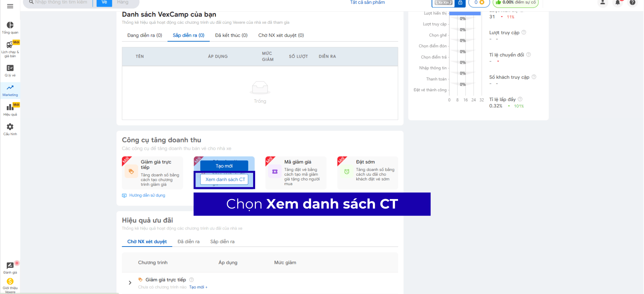Open Cấu hình settings gear
Image resolution: width=644 pixels, height=294 pixels.
pos(10,129)
